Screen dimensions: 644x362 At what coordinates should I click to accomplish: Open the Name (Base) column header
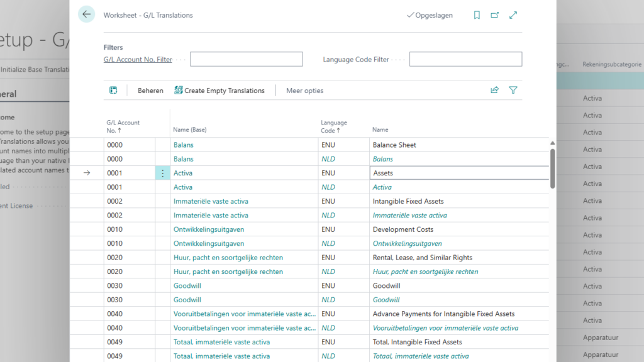(190, 129)
